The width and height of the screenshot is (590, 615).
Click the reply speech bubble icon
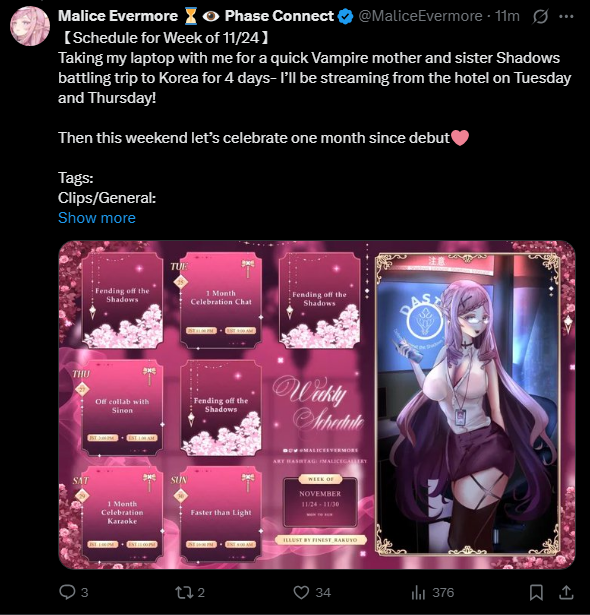pos(67,592)
